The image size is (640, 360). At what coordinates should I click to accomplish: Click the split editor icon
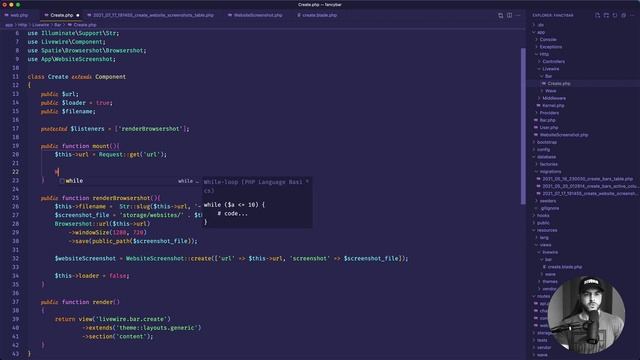pyautogui.click(x=509, y=15)
